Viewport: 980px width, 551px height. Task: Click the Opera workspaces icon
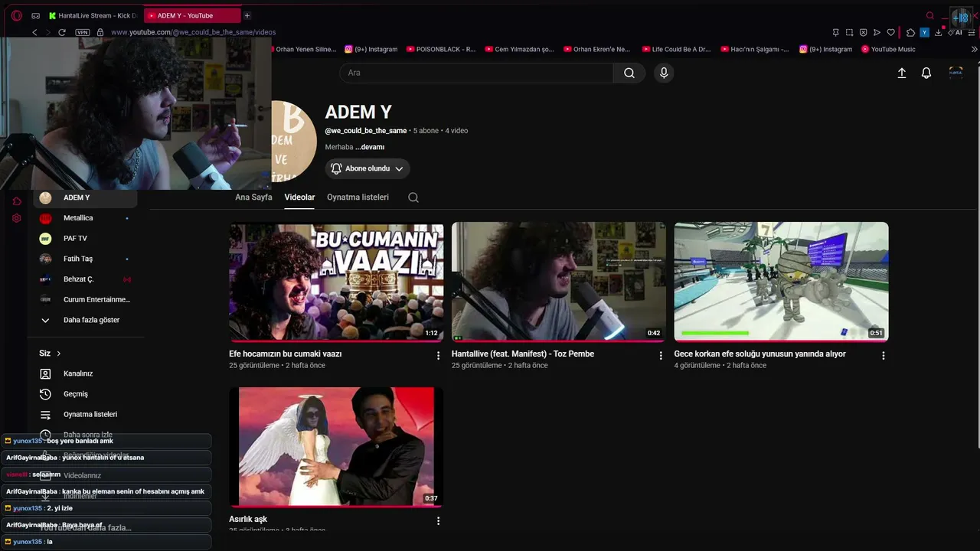point(36,15)
